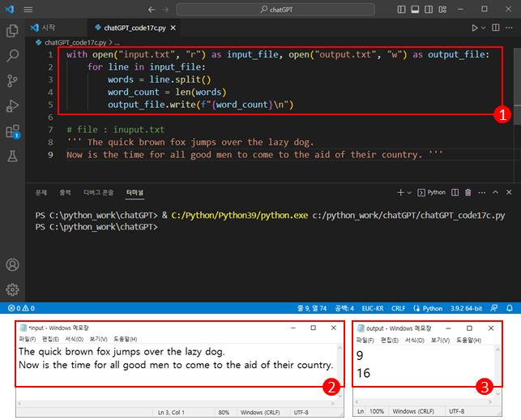The width and height of the screenshot is (521, 420).
Task: Open the Accounts menu icon
Action: click(12, 264)
